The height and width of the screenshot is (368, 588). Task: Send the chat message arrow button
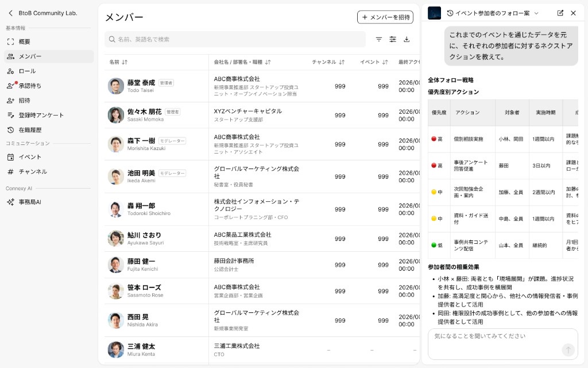coord(568,350)
